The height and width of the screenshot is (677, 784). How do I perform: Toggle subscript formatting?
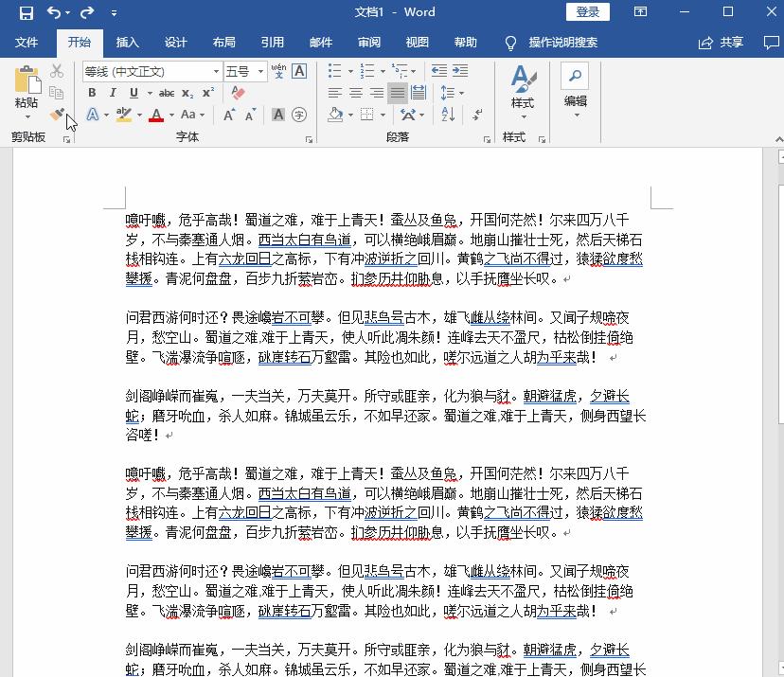click(187, 93)
